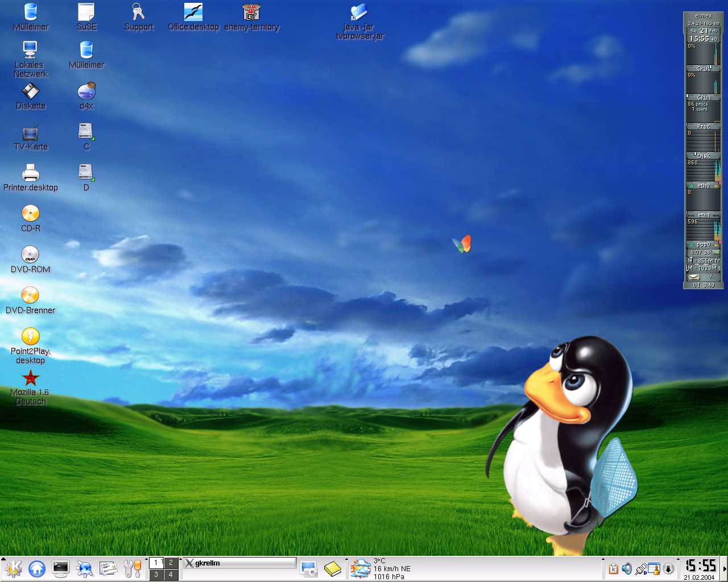
Task: Open the Lokales Netzwerk icon
Action: coord(30,59)
